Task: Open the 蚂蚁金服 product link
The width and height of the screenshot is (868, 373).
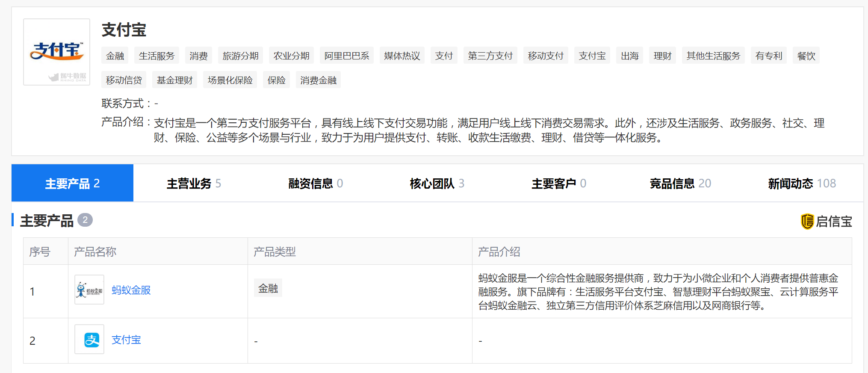Action: coord(131,290)
